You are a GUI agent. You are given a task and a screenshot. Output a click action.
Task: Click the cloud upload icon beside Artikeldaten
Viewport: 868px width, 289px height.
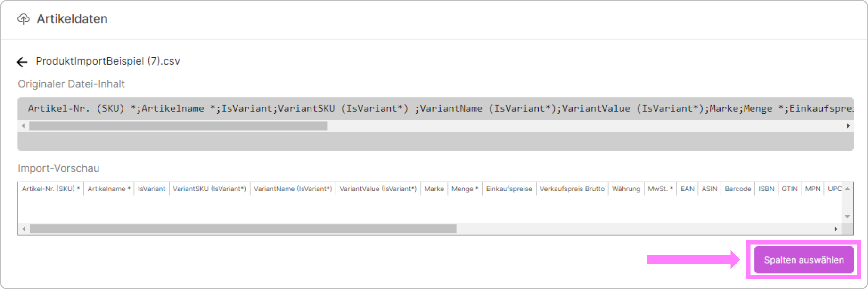(24, 19)
